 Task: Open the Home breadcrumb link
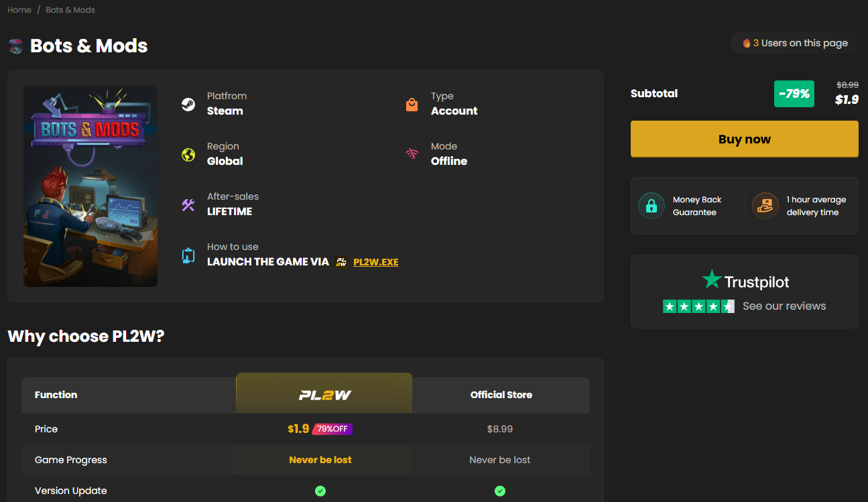(x=19, y=10)
